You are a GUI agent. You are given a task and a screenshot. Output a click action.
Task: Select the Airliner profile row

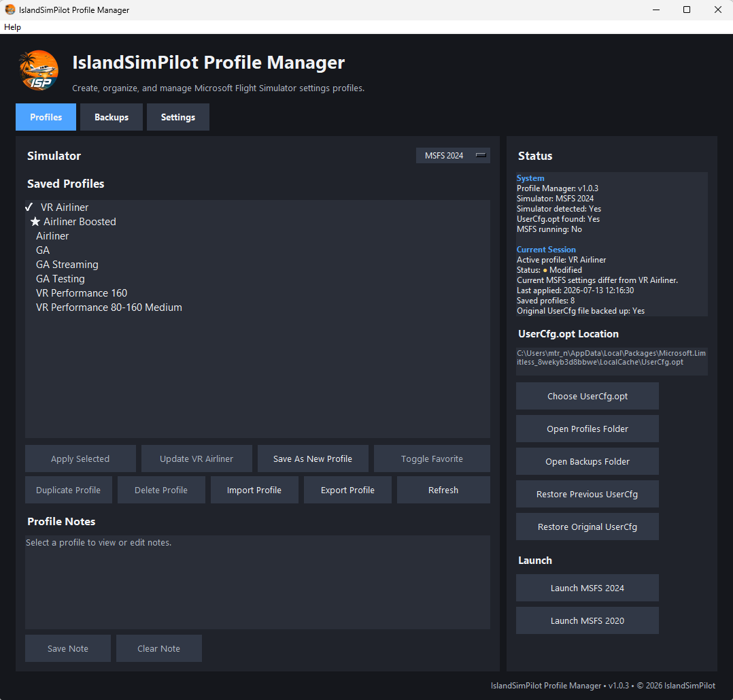257,236
